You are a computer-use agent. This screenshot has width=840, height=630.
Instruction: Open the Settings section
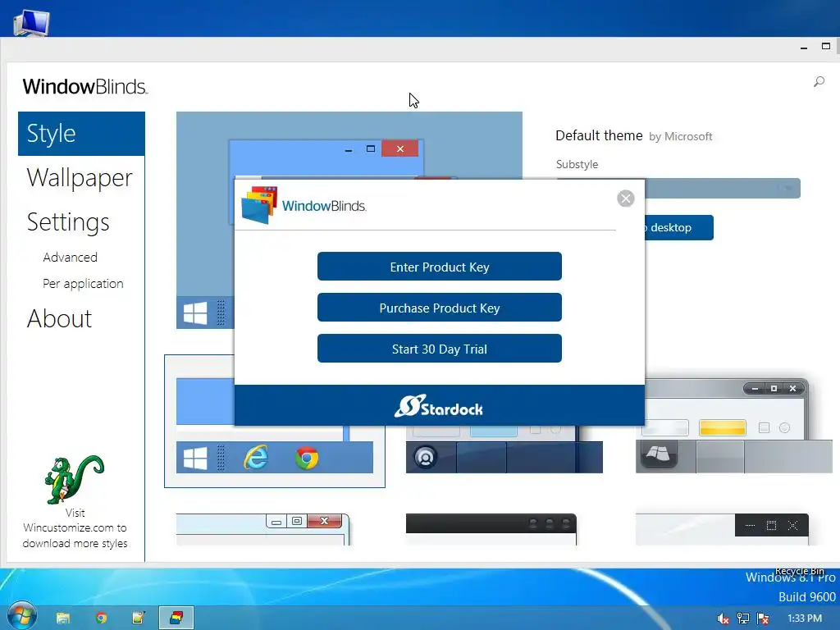click(x=68, y=222)
